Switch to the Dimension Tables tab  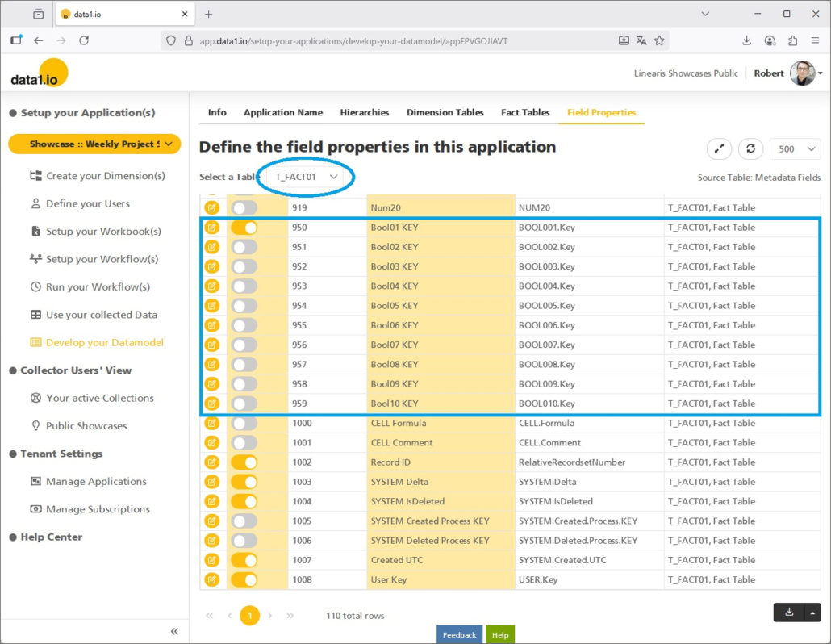pyautogui.click(x=445, y=112)
